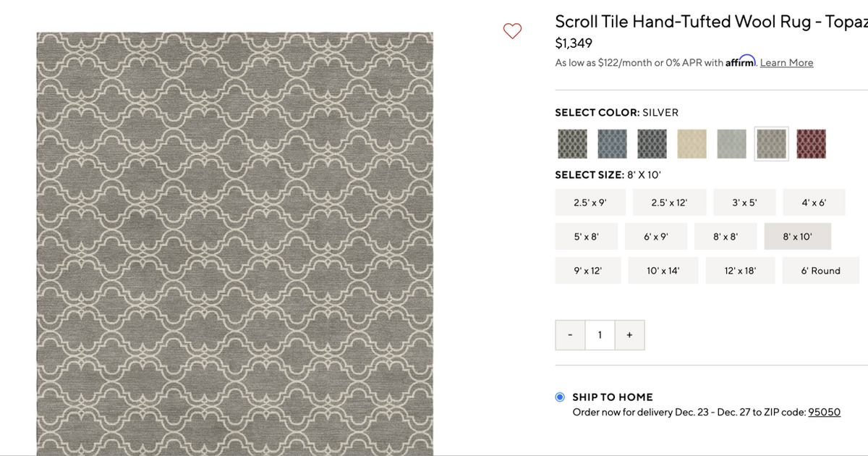
Task: Pick the 12' x 18' size
Action: (740, 270)
